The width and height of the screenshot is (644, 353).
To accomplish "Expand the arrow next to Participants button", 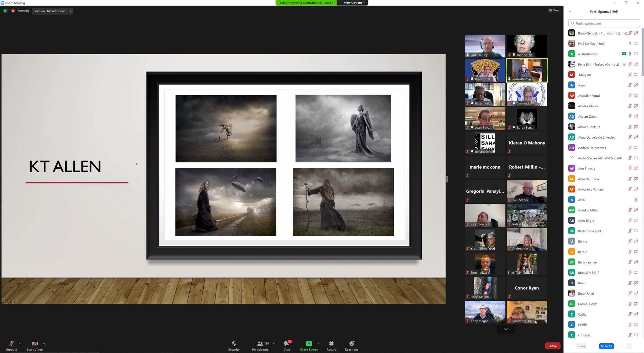I will point(274,344).
